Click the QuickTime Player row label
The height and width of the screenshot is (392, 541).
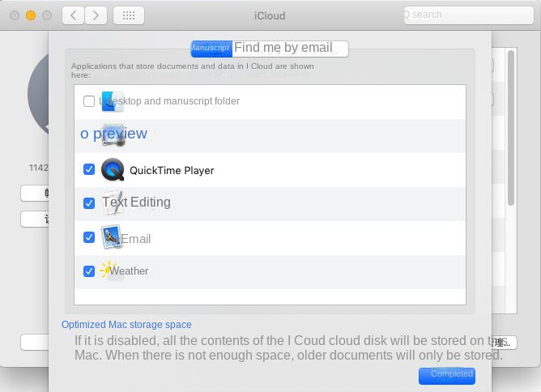(x=172, y=170)
